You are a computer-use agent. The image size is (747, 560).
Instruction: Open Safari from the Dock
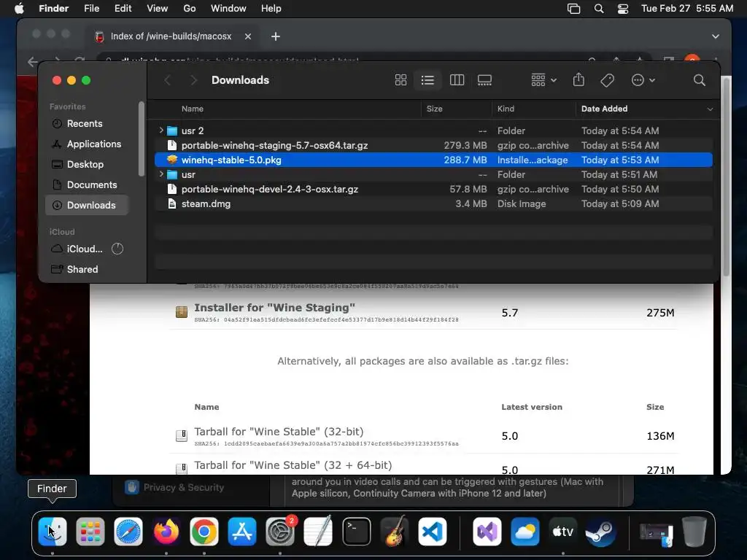[128, 532]
